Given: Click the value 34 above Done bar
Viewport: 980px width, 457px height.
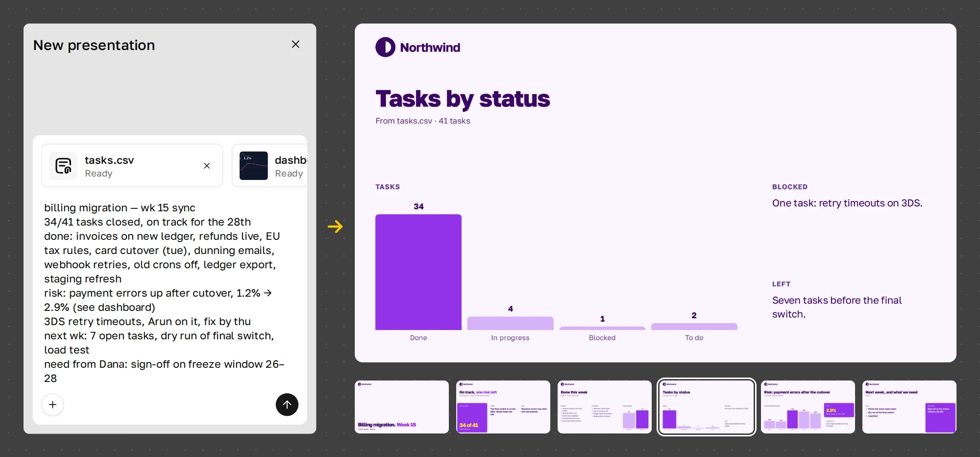Looking at the screenshot, I should click(x=418, y=206).
